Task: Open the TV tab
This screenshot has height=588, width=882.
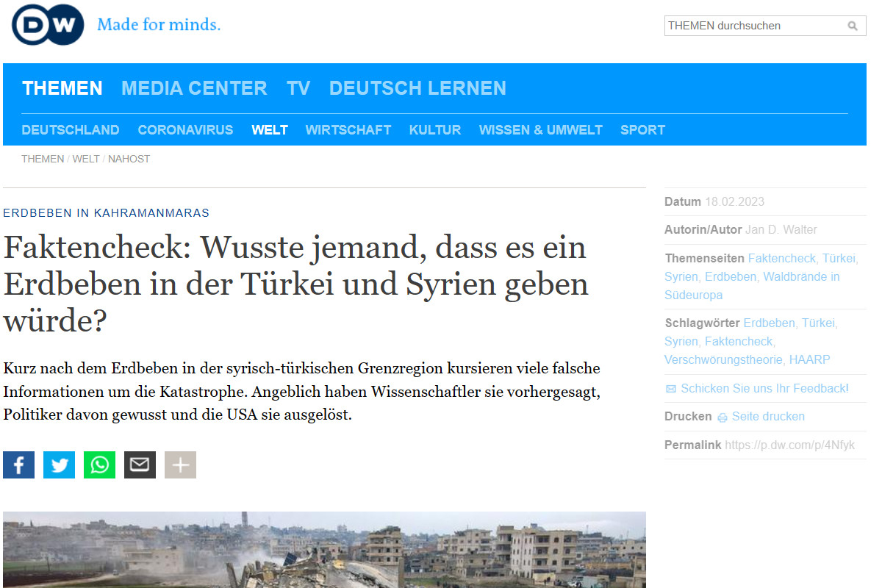Action: point(298,88)
